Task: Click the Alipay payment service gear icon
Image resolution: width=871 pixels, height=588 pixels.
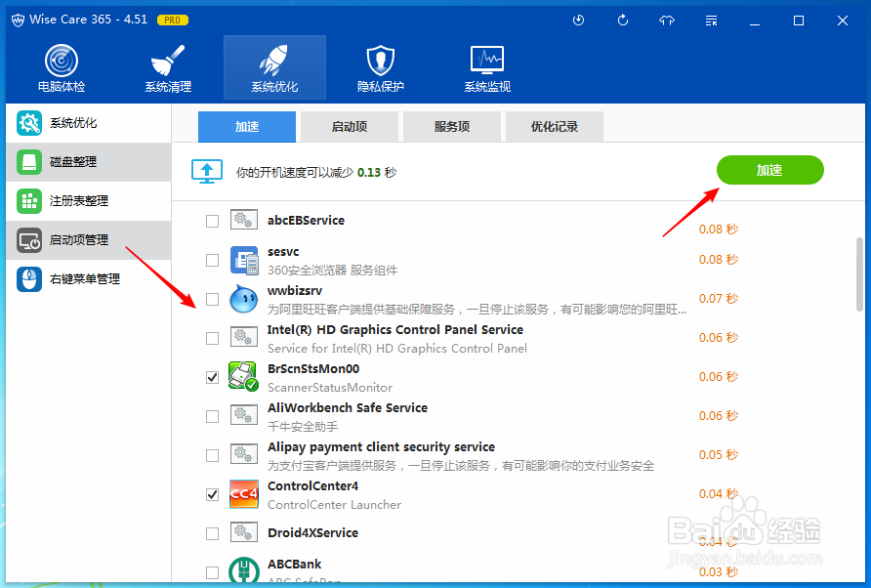Action: pyautogui.click(x=244, y=454)
